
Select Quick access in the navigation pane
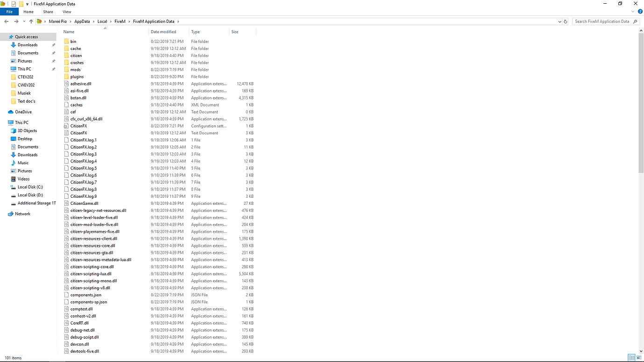27,37
